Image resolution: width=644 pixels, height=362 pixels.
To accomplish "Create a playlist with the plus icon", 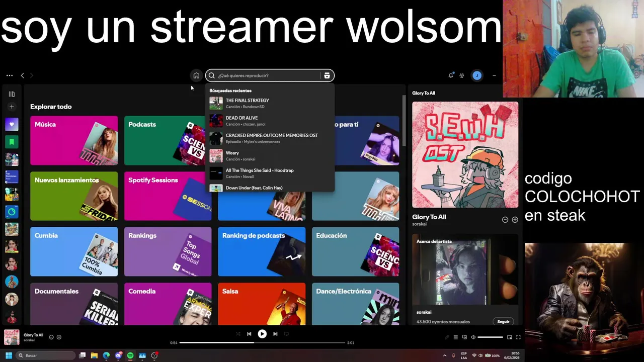I will click(12, 107).
